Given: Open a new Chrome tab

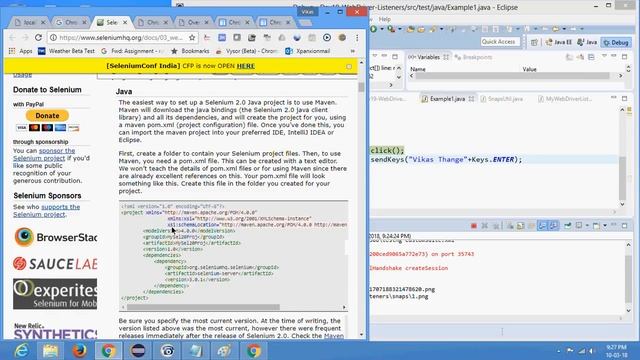Looking at the screenshot, I should [x=305, y=22].
